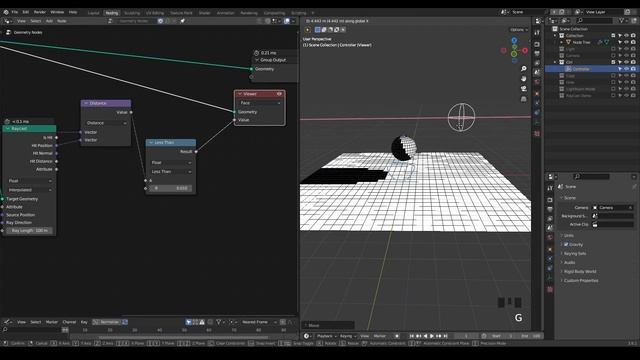Viewport: 640px width, 360px height.
Task: Expand the Collection in outliner
Action: [555, 36]
